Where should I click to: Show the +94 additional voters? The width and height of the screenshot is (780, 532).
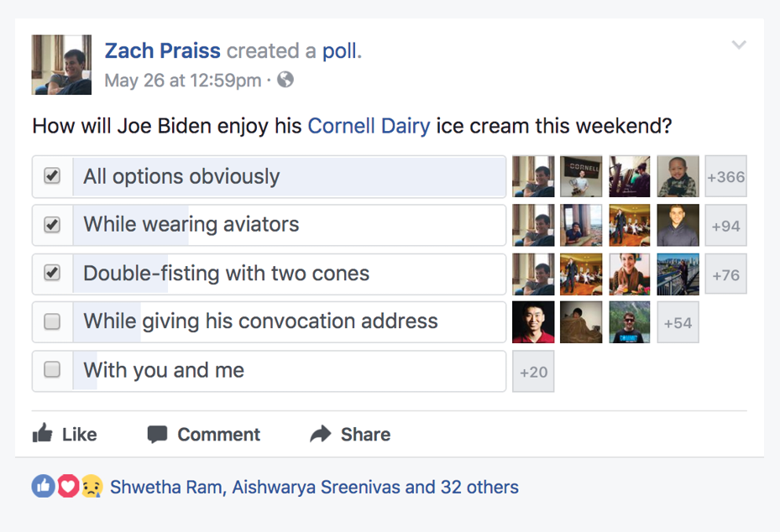(x=725, y=226)
